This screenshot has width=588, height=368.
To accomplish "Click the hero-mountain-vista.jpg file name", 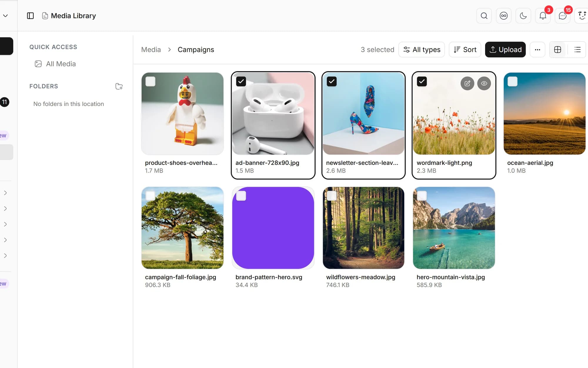I will coord(451,277).
